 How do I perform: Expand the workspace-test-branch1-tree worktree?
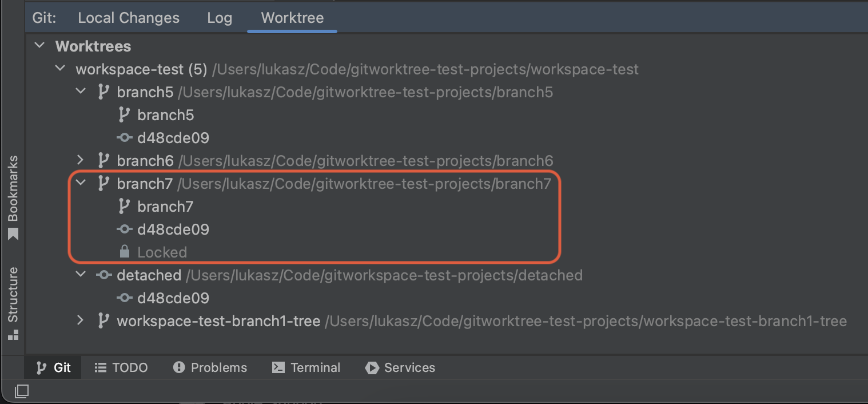tap(80, 320)
